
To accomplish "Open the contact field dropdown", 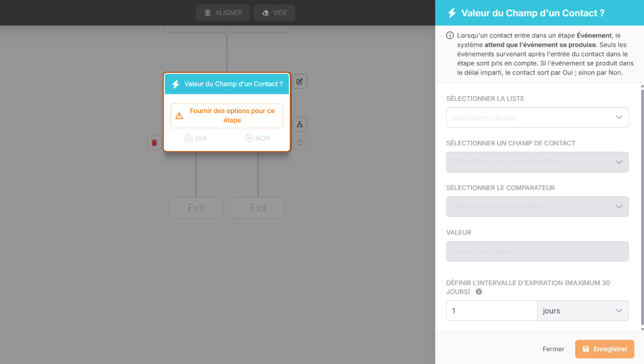I will click(x=537, y=162).
